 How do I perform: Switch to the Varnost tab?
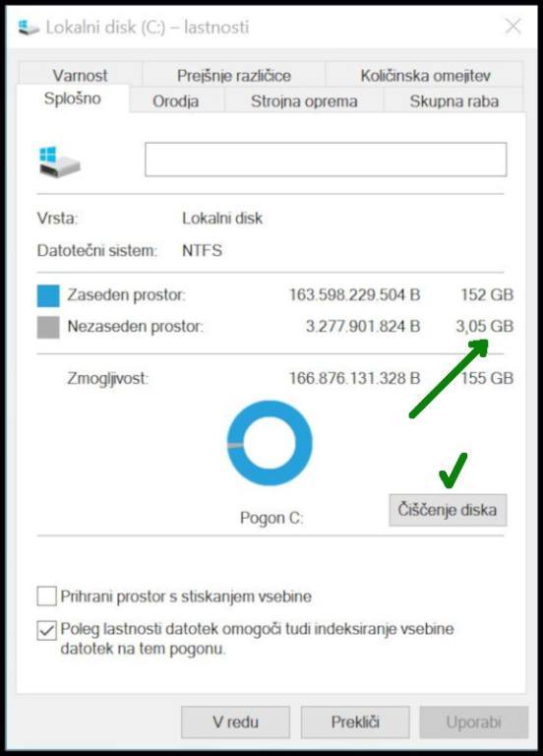click(x=80, y=75)
